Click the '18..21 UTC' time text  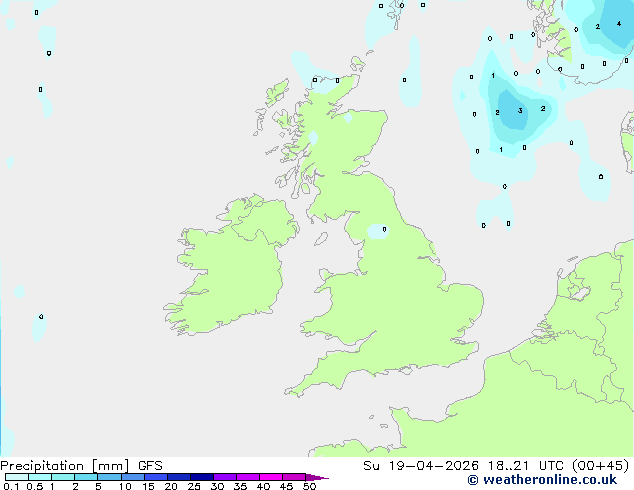tap(525, 466)
